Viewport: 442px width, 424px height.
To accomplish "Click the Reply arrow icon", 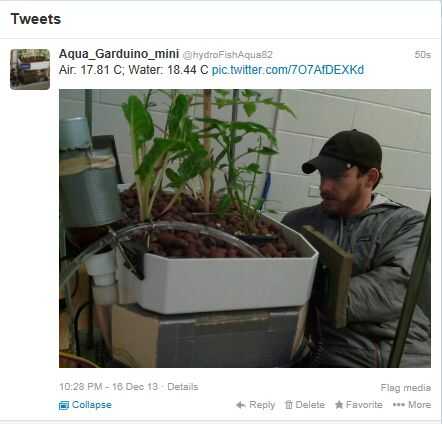I will pos(240,405).
